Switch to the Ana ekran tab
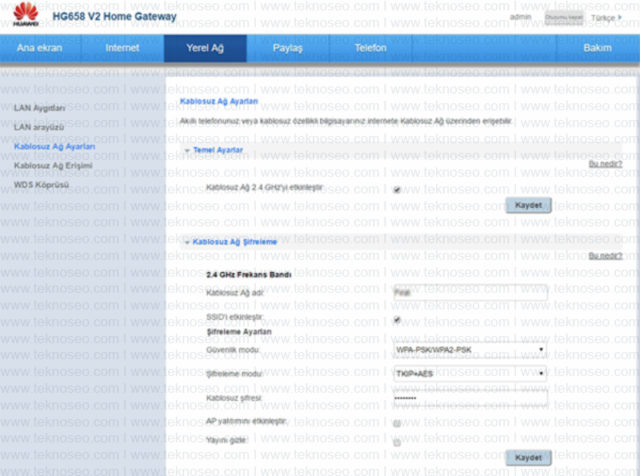This screenshot has width=640, height=476. click(40, 48)
